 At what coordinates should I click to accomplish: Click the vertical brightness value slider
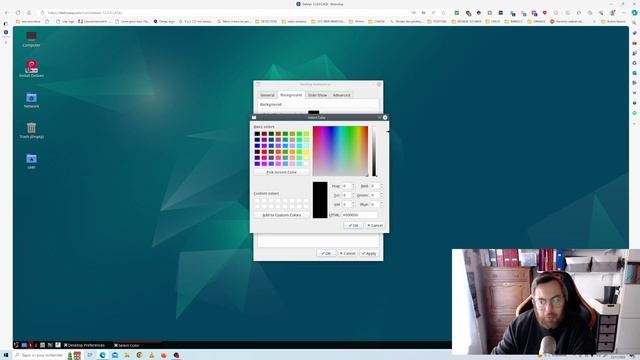374,151
